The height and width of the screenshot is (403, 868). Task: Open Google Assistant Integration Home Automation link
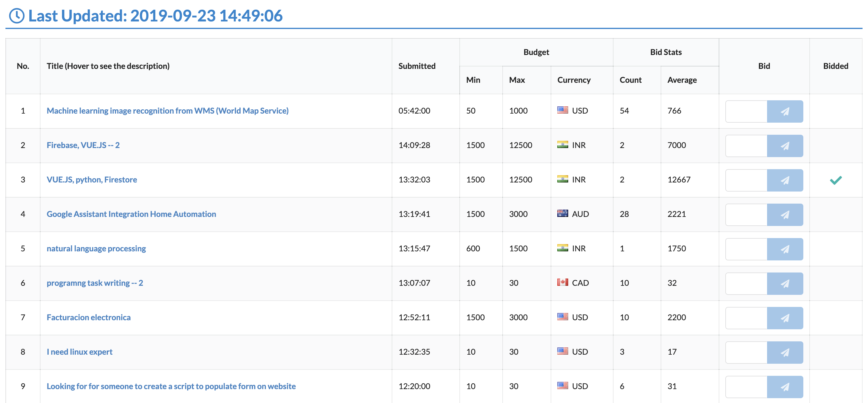click(131, 214)
